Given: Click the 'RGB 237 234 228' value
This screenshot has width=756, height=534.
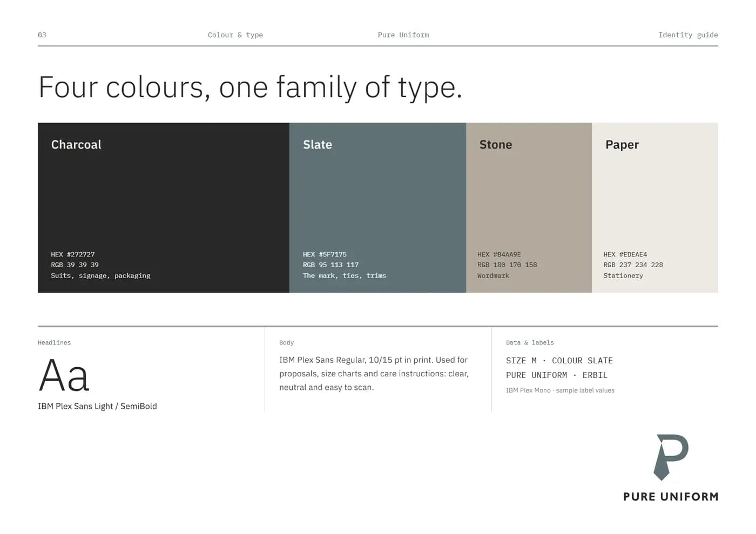Looking at the screenshot, I should click(x=633, y=265).
